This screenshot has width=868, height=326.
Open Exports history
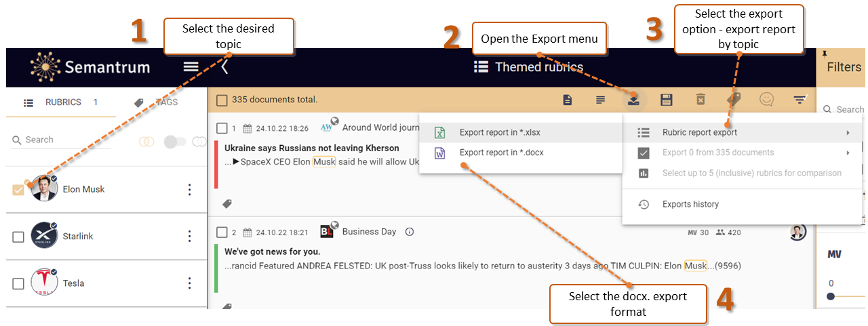pyautogui.click(x=690, y=204)
